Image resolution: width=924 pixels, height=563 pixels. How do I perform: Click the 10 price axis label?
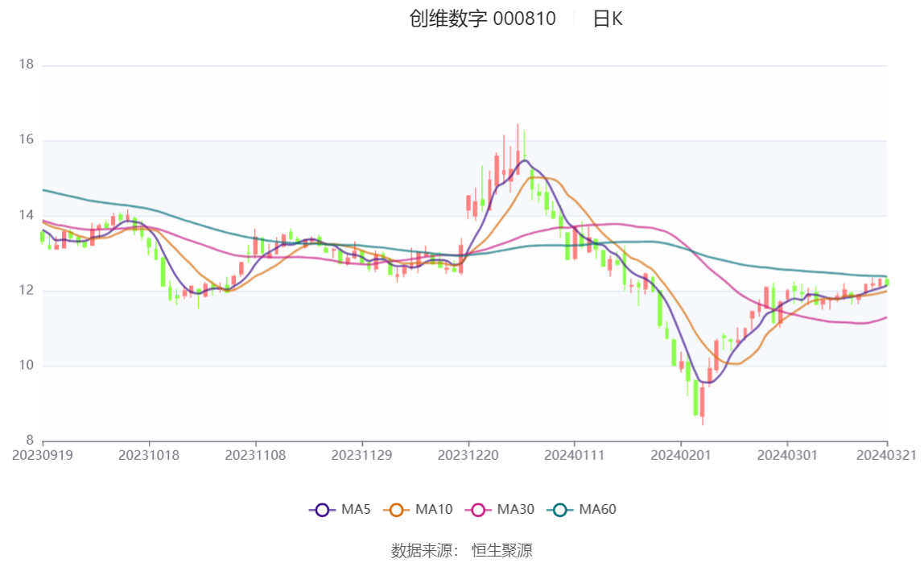coord(27,366)
